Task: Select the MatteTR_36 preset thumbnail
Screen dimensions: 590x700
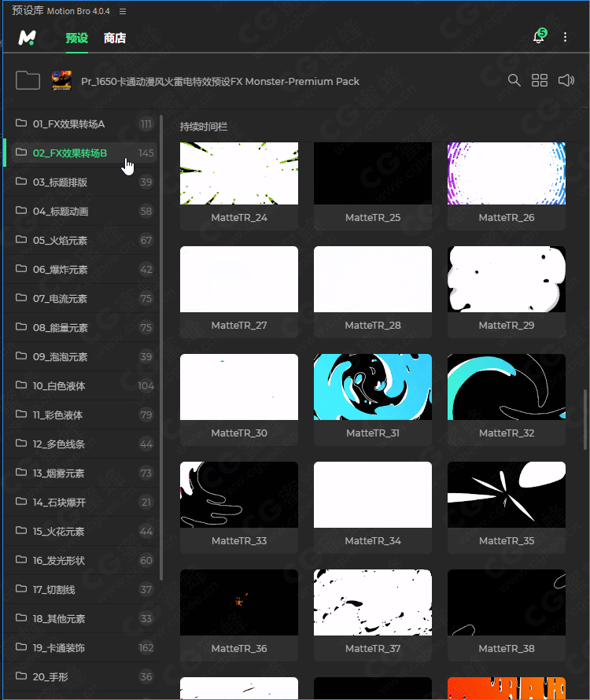Action: [239, 602]
